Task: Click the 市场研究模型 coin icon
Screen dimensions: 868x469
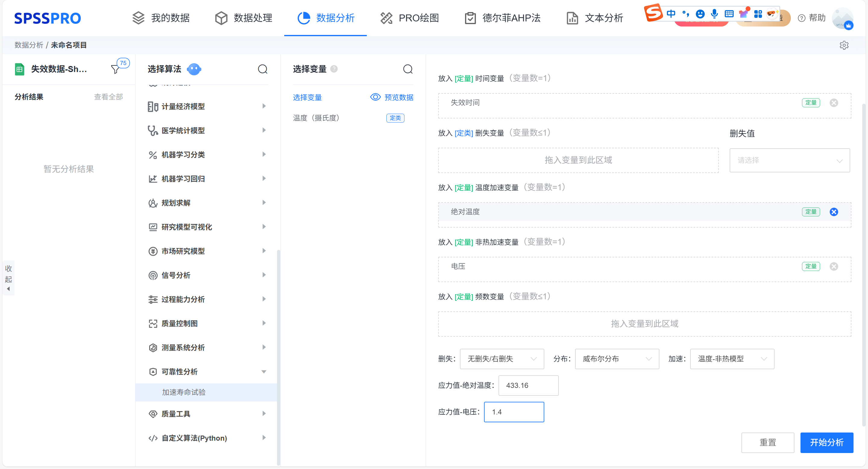Action: pos(153,251)
